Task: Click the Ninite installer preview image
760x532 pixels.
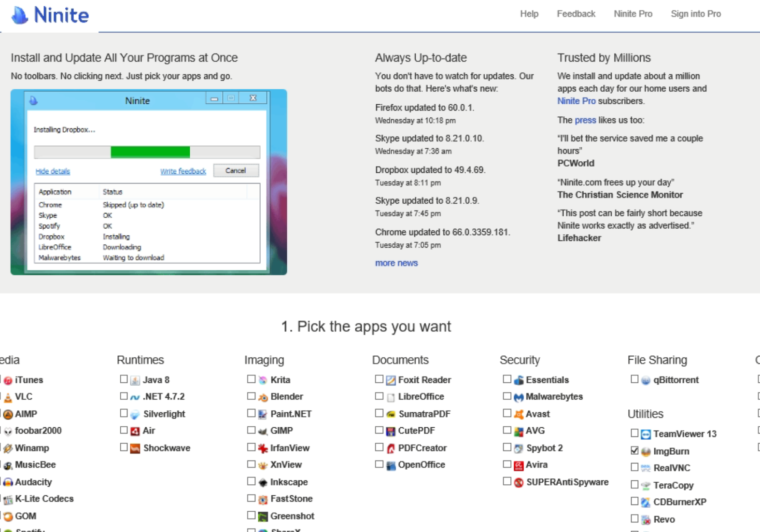Action: tap(149, 182)
